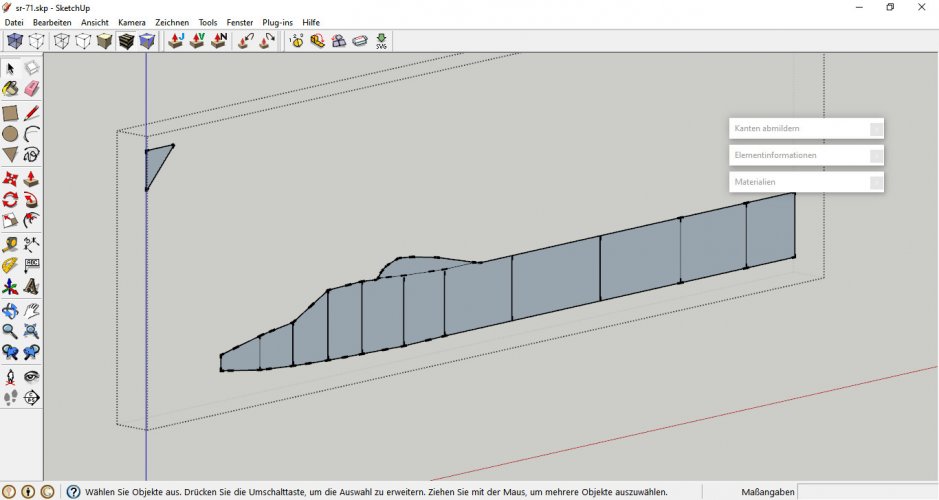The image size is (939, 500).
Task: Pick the Paint Bucket tool
Action: click(x=10, y=90)
